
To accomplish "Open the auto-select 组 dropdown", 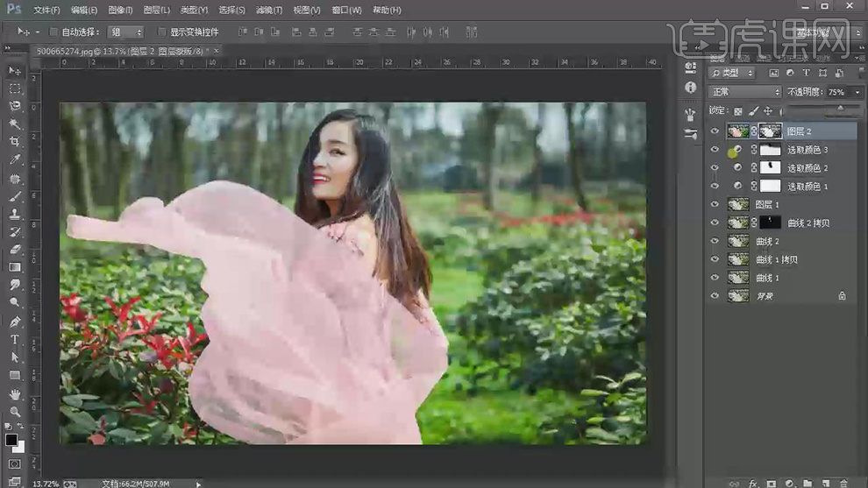I will [x=125, y=32].
